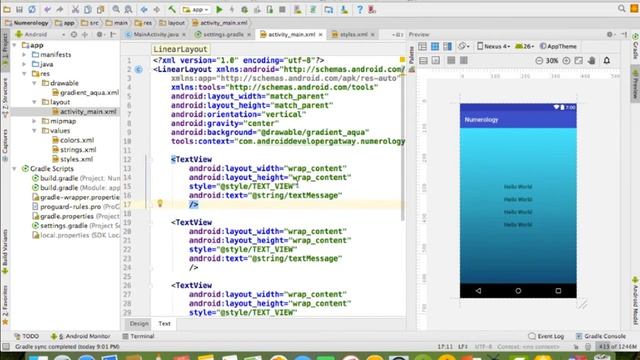Click the Copy icon in toolbar
Image resolution: width=640 pixels, height=360 pixels.
pyautogui.click(x=88, y=9)
